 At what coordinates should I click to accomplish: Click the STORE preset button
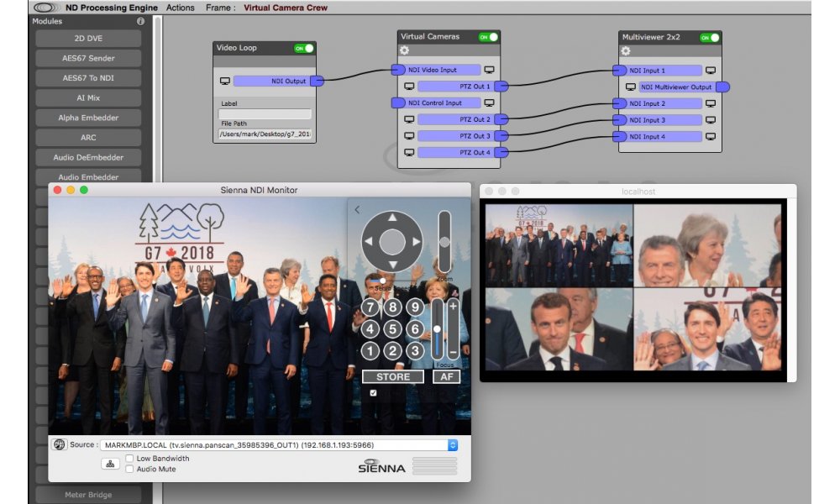click(x=392, y=377)
